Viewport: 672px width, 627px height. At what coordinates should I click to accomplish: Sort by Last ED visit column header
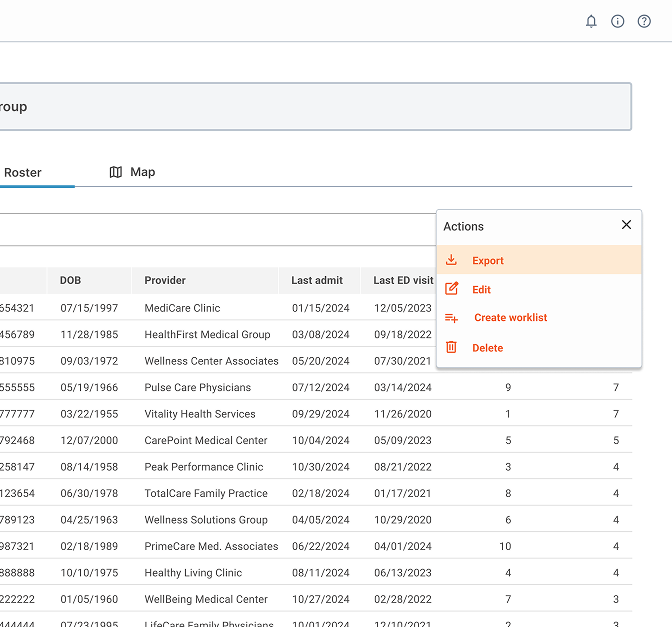(x=403, y=280)
